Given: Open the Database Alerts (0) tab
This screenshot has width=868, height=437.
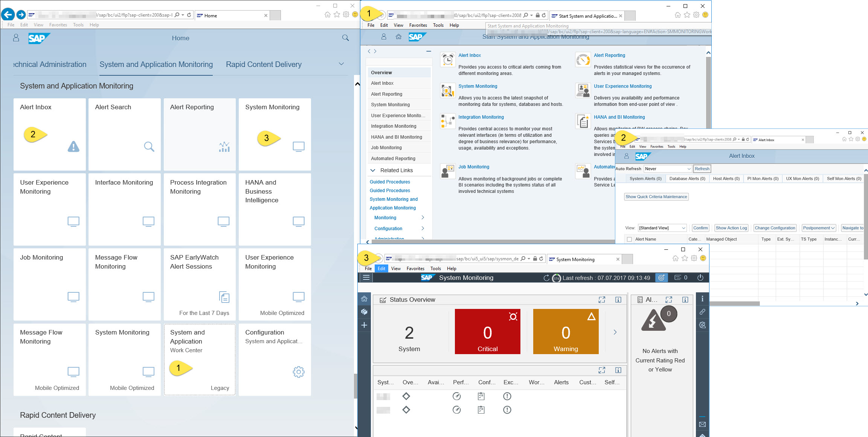Looking at the screenshot, I should tap(687, 179).
